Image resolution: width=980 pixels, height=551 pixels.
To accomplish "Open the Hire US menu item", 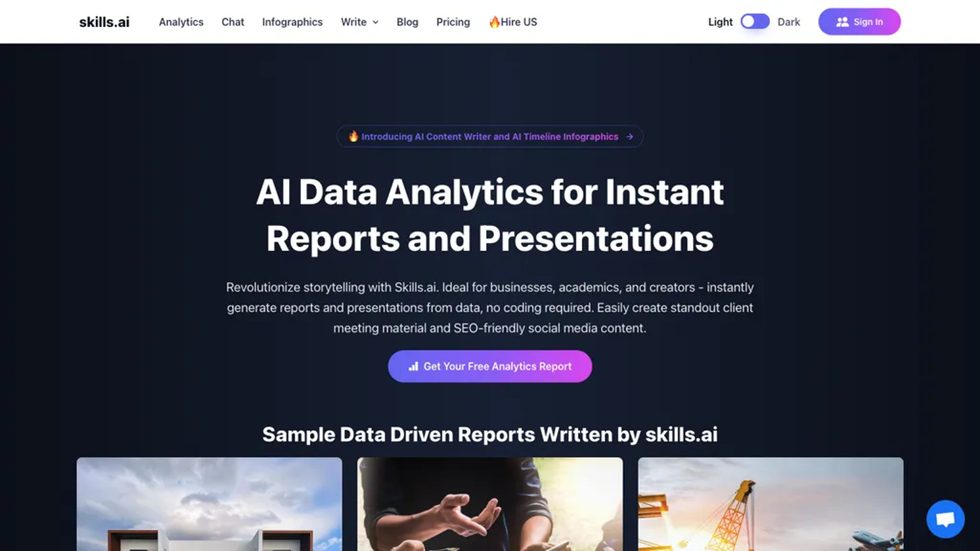I will pos(513,21).
